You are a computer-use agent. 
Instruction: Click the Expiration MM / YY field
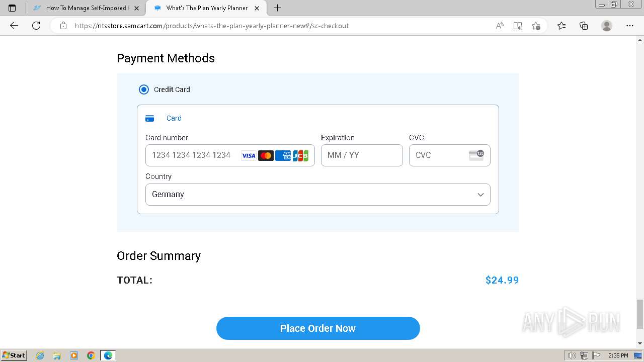pos(362,155)
